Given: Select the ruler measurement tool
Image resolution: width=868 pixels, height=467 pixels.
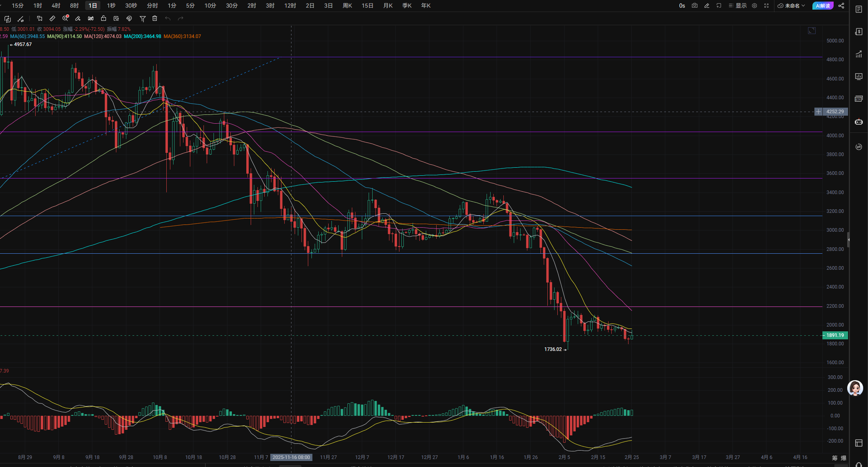Looking at the screenshot, I should 52,18.
